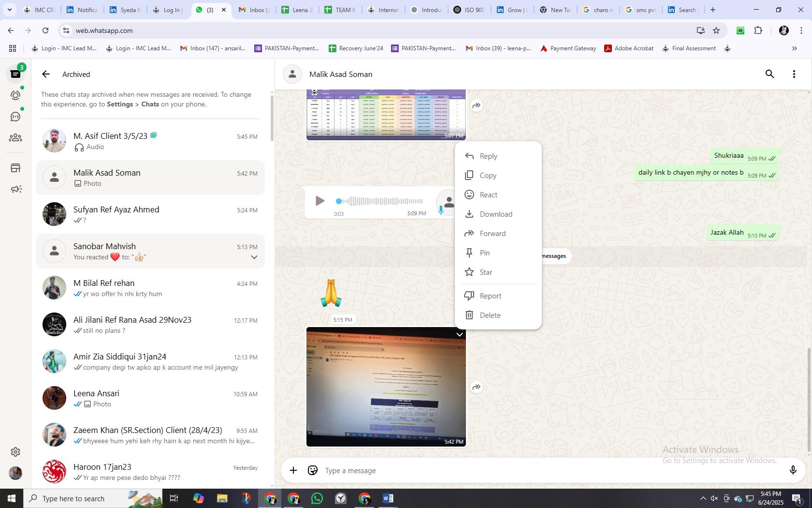Open Recovery June'24 bookmark

point(356,48)
